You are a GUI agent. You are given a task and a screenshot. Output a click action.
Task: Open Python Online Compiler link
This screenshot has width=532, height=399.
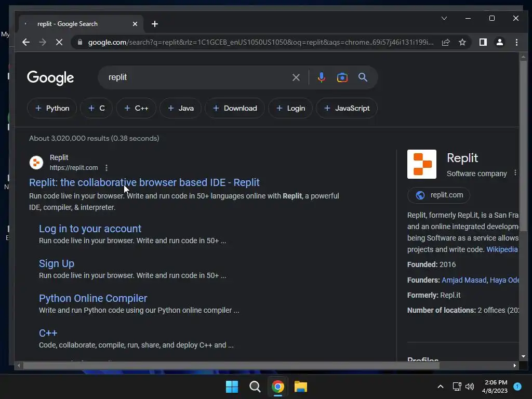[93, 298]
